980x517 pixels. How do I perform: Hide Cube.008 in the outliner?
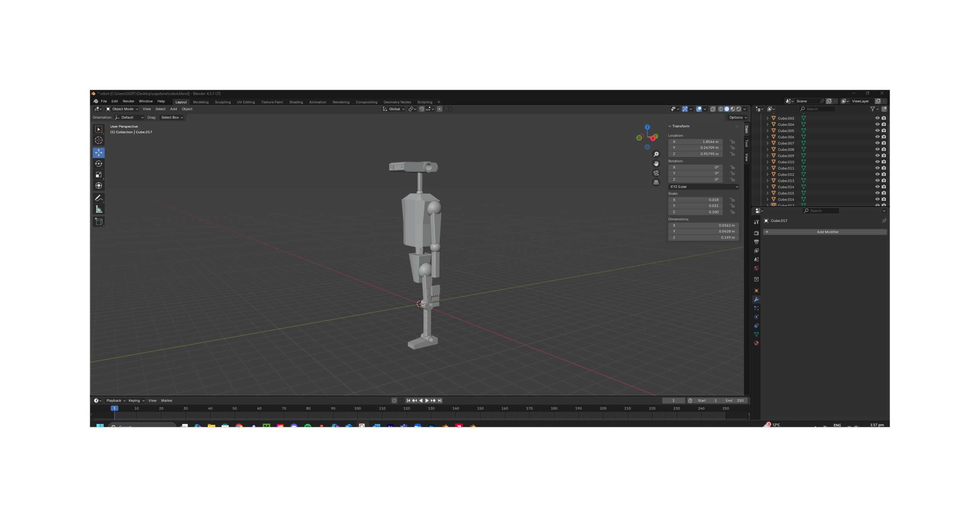pyautogui.click(x=877, y=149)
